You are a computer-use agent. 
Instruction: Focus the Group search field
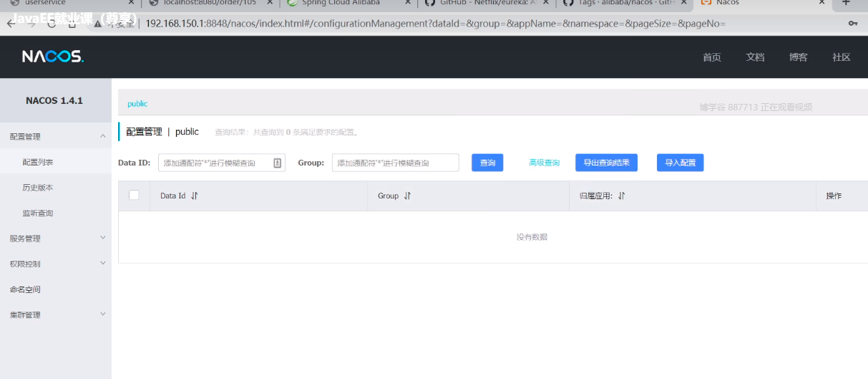click(x=395, y=163)
